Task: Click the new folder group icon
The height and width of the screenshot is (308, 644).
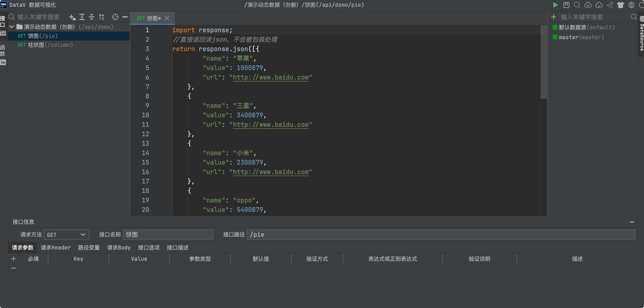Action: coord(72,17)
